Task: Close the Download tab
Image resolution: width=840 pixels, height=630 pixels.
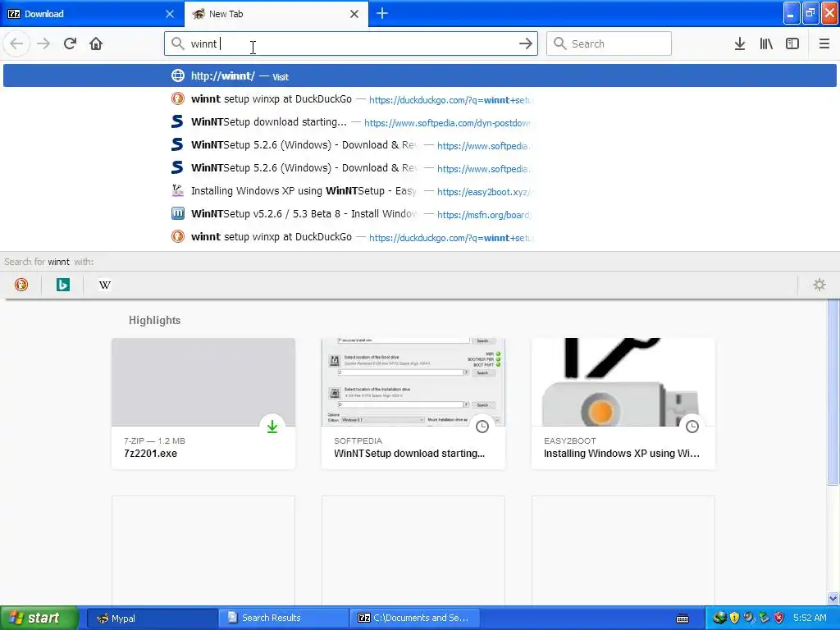Action: [x=170, y=14]
